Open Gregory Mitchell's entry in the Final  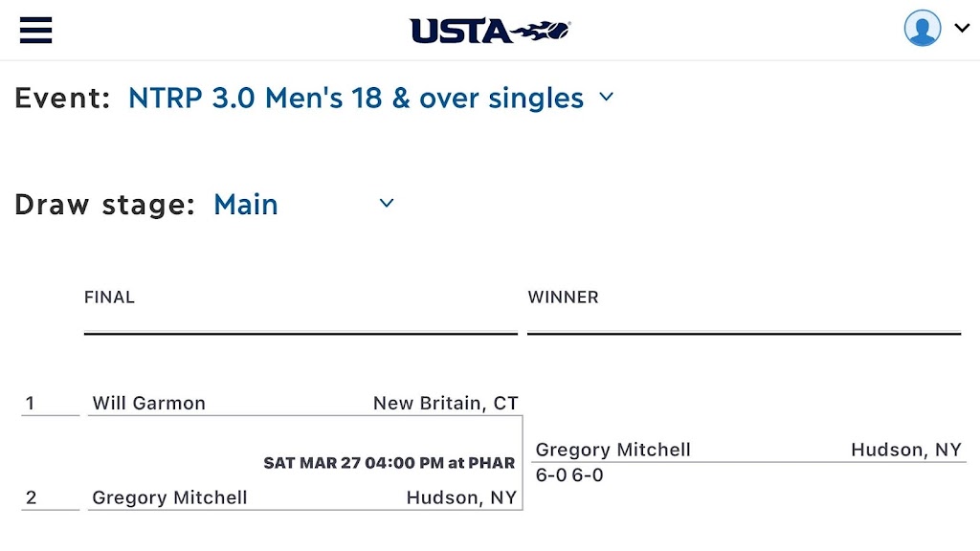point(169,497)
